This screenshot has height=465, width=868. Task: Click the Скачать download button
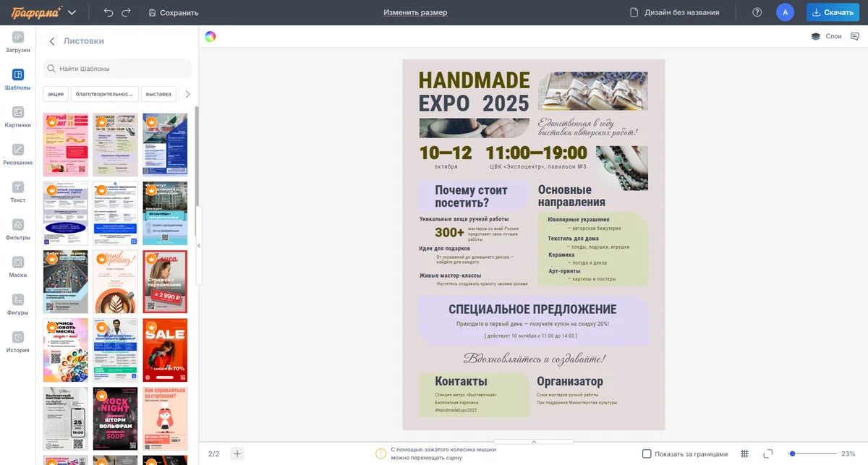[834, 12]
